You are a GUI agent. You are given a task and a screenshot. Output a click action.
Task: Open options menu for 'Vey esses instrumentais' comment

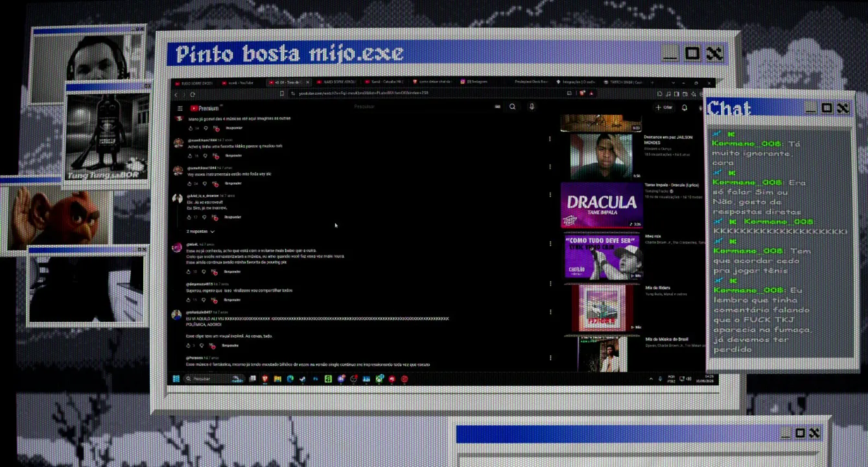coord(550,167)
